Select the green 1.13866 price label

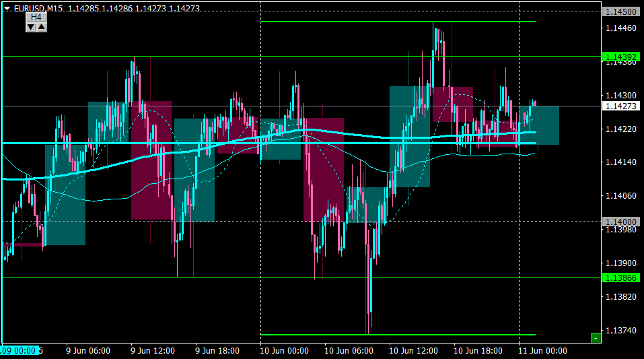621,278
